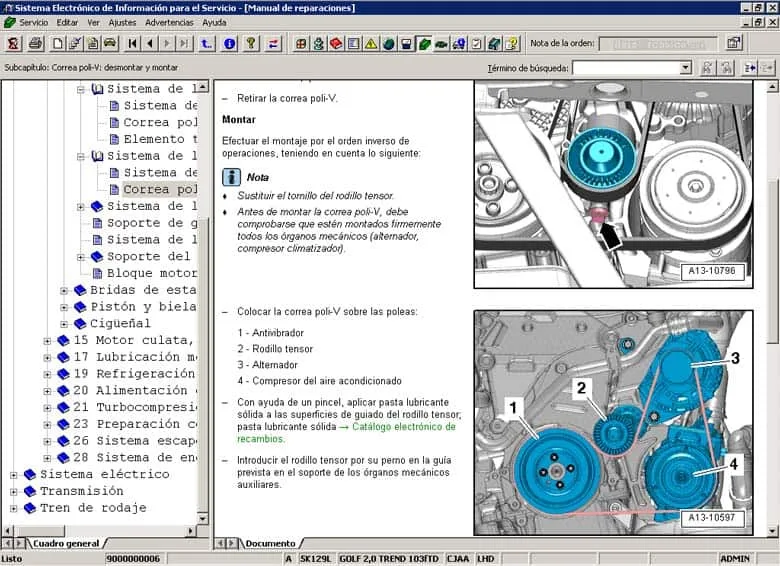780x566 pixels.
Task: Click the printer icon in the toolbar
Action: coord(36,43)
